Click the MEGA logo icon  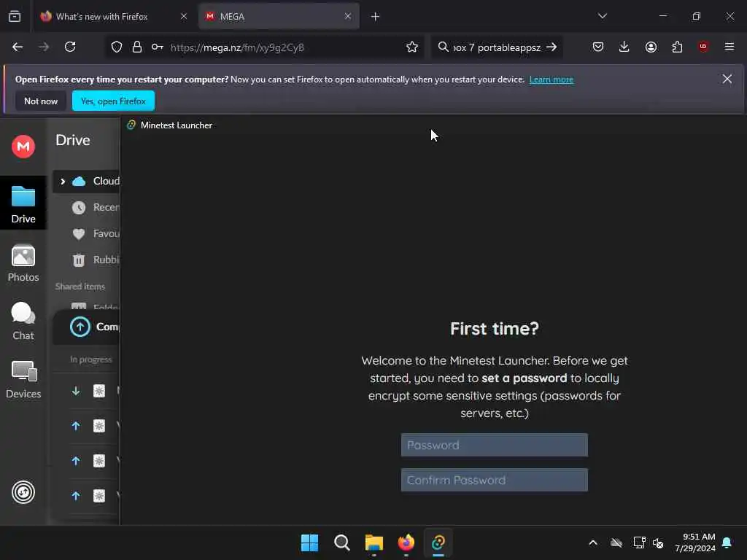click(23, 146)
